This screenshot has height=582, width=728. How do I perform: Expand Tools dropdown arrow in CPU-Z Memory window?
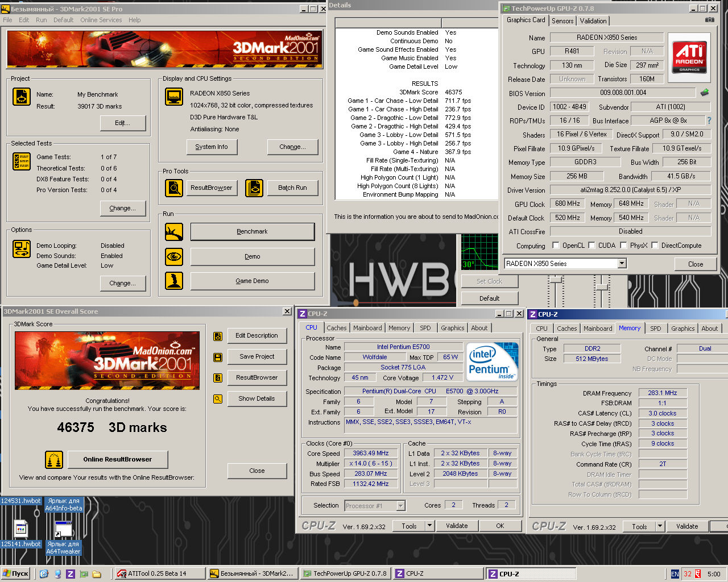tap(660, 526)
